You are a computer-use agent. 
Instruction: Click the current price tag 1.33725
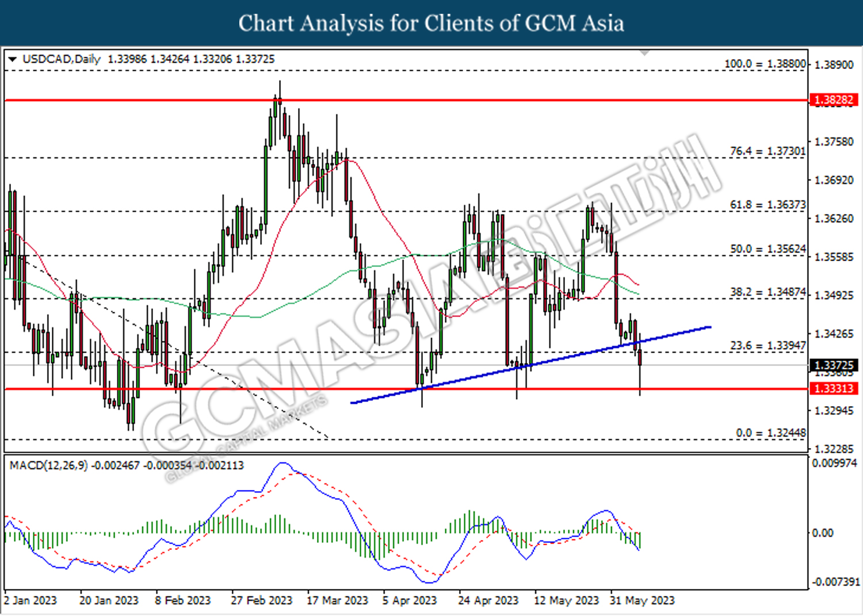tap(834, 365)
